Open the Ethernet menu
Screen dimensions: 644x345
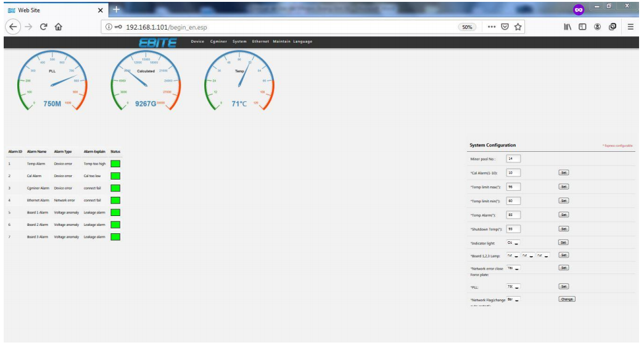tap(260, 41)
